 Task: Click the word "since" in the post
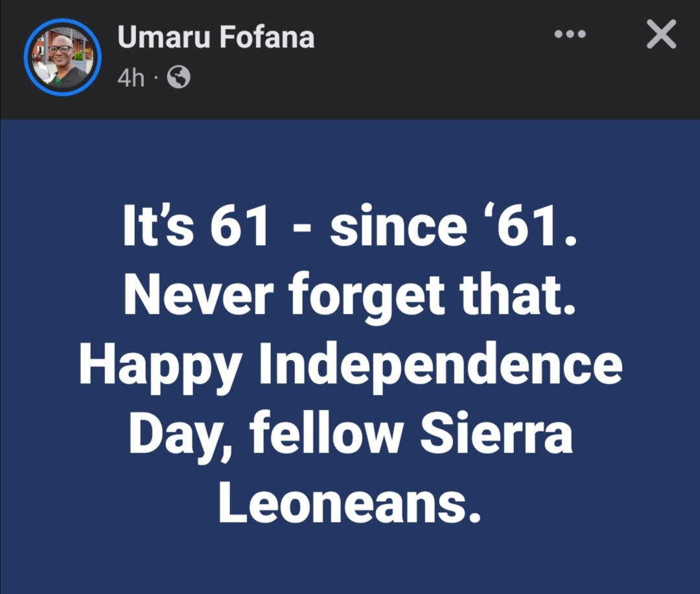tap(396, 227)
